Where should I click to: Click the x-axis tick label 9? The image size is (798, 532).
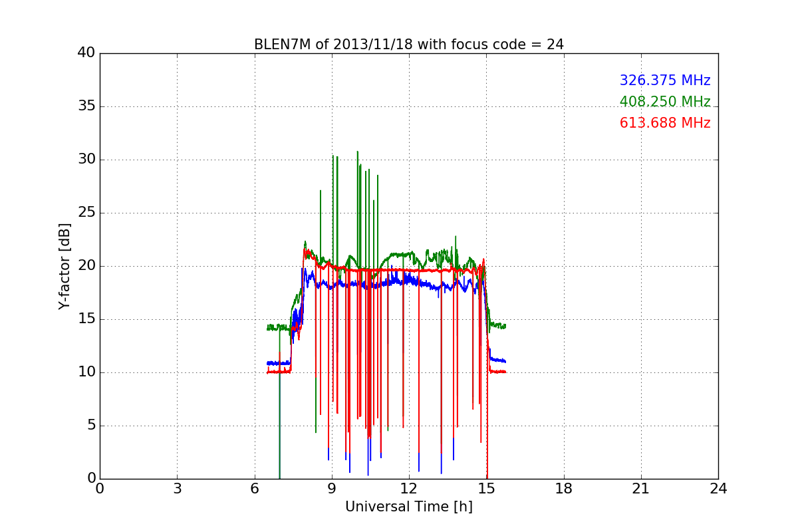[332, 489]
